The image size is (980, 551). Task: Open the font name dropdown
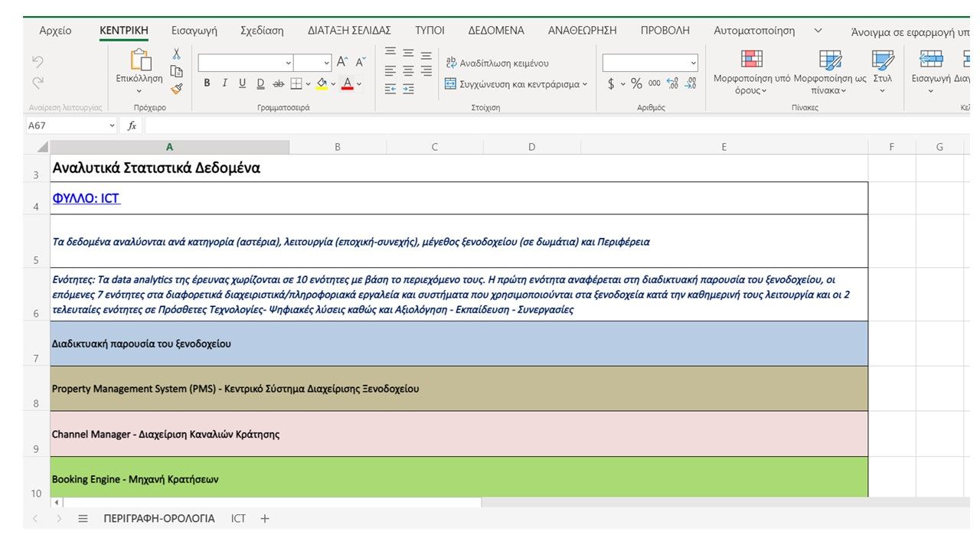tap(289, 63)
